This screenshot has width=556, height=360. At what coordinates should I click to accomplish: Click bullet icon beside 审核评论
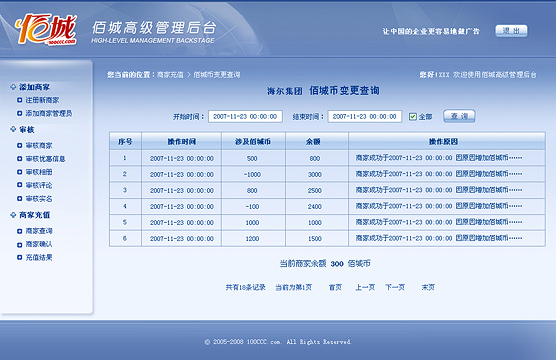(20, 185)
